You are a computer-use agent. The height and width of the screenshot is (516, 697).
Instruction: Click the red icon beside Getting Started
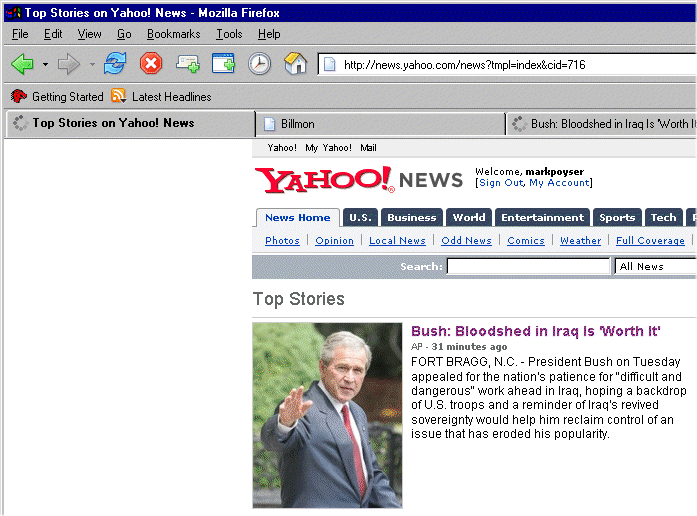[18, 96]
